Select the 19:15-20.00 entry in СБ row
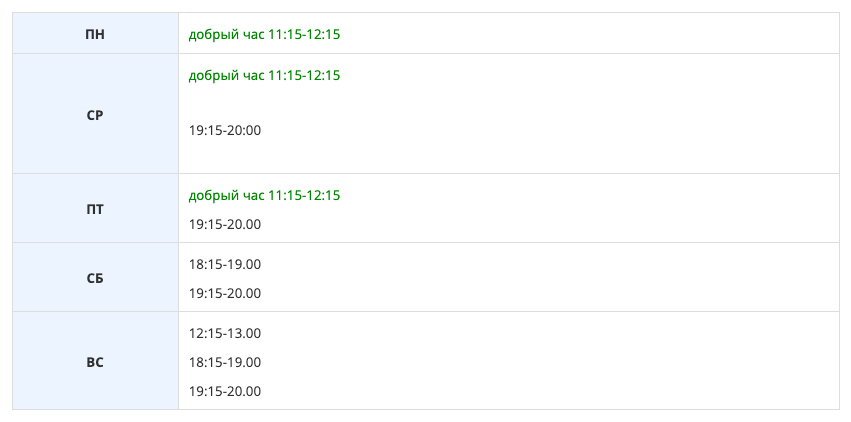Screen dimensions: 851x422 (225, 293)
